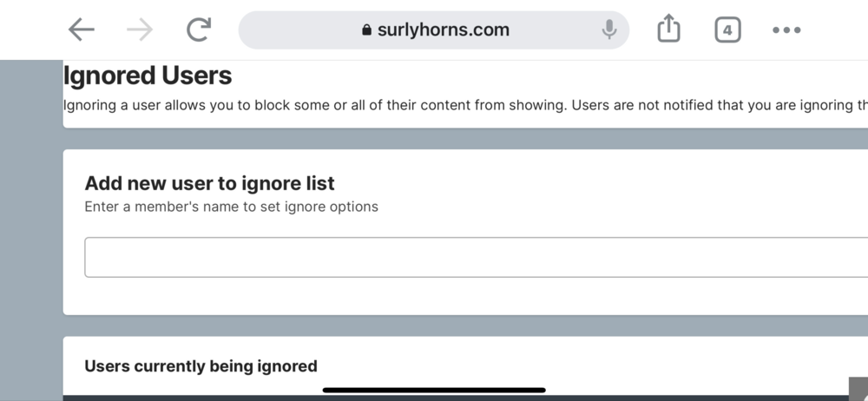Click the Ignored Users page heading
The height and width of the screenshot is (401, 868).
point(148,76)
